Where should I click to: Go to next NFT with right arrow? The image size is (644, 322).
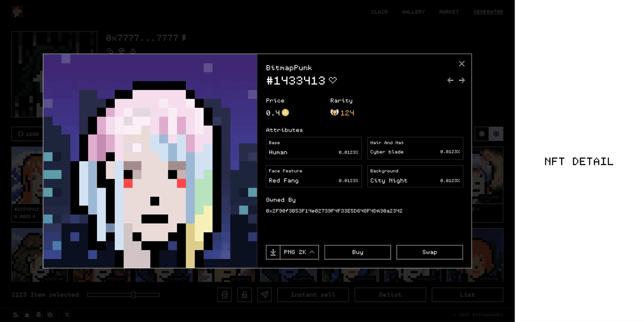coord(462,80)
